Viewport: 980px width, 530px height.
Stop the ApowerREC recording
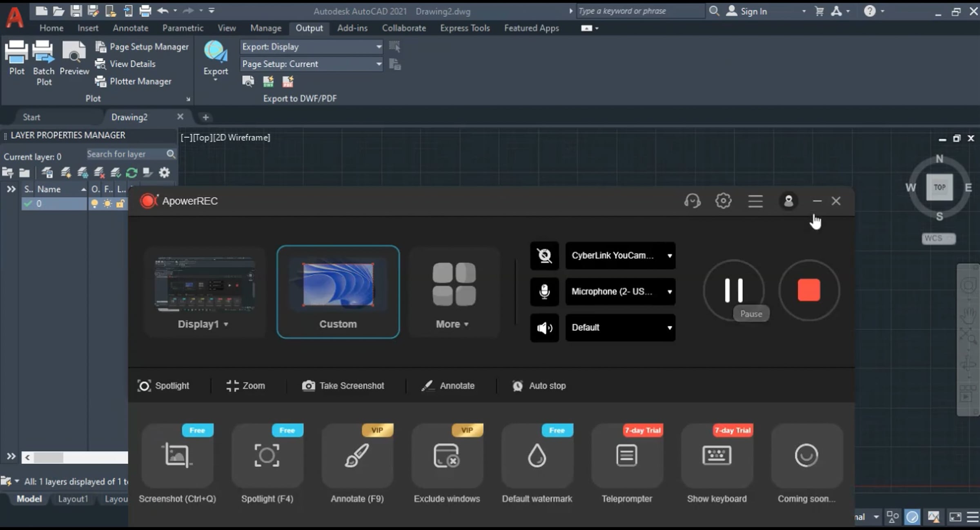(809, 291)
